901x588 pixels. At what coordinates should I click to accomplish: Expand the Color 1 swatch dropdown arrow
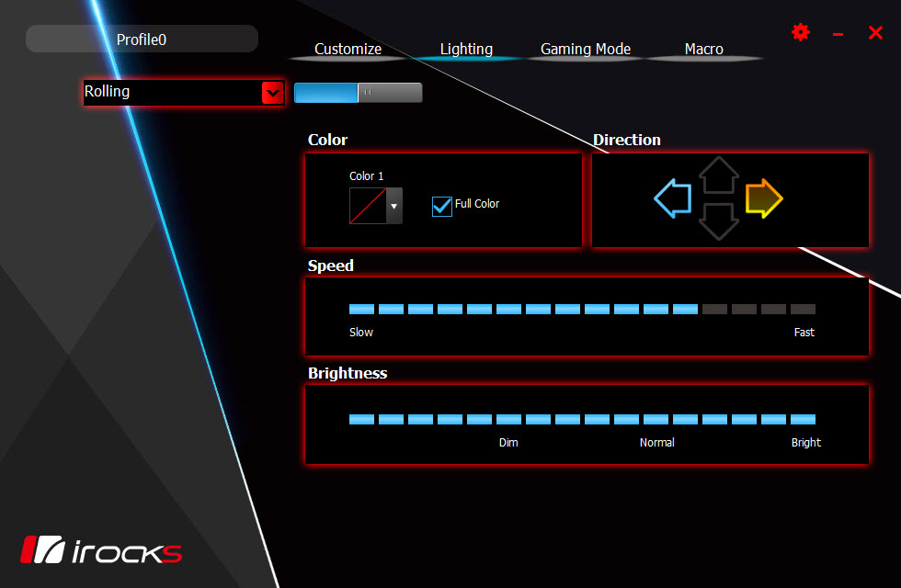394,206
